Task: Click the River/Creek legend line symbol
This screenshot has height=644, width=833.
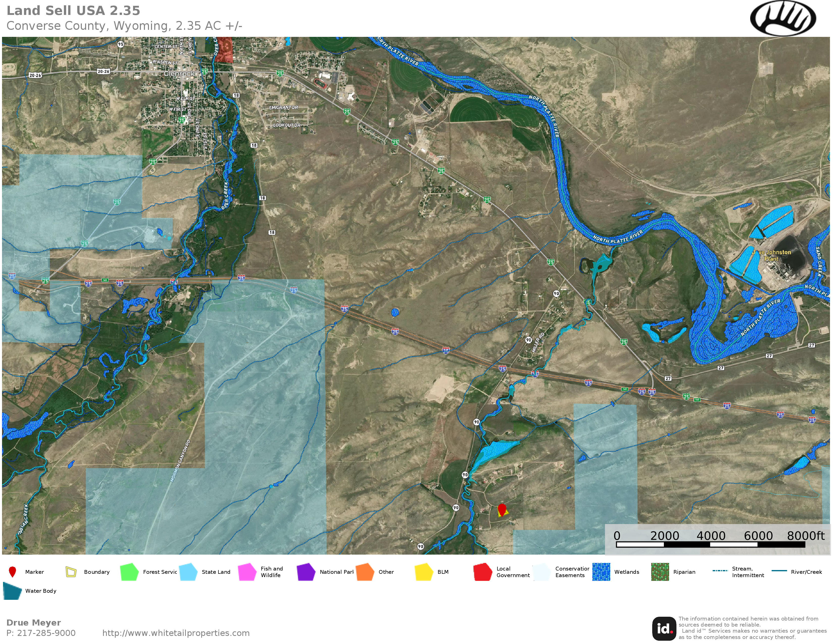Action: click(779, 571)
